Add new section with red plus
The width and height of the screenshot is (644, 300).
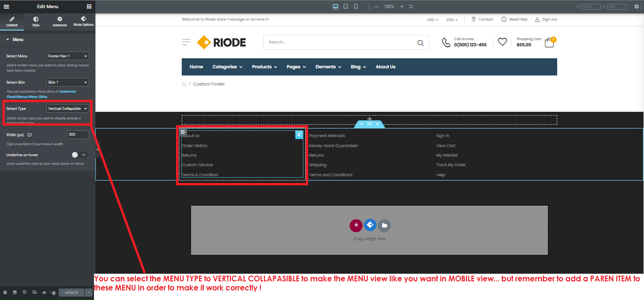(x=356, y=225)
